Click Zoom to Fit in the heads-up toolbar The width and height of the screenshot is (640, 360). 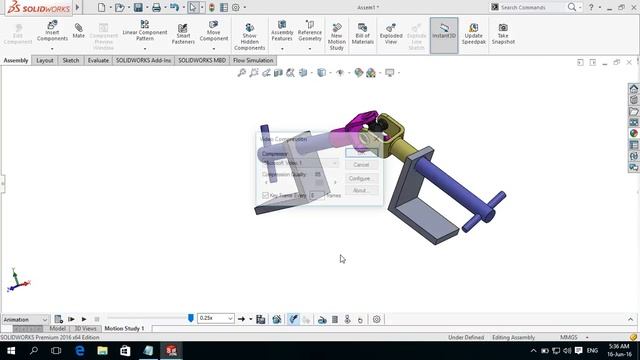242,73
